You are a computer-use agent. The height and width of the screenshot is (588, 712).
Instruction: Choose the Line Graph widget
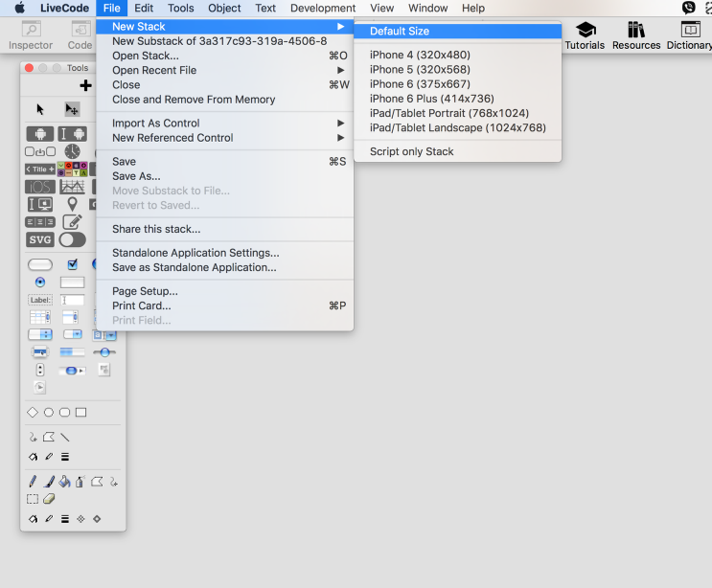pos(72,187)
